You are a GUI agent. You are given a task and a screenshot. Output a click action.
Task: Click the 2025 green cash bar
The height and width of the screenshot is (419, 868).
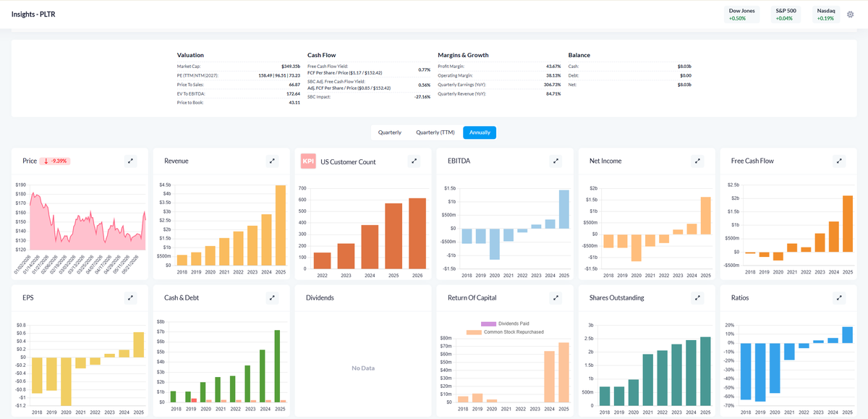[276, 366]
